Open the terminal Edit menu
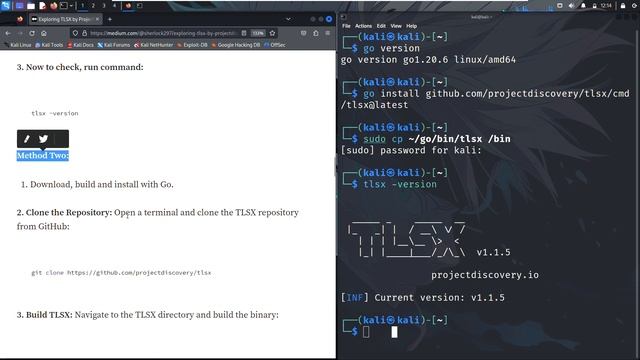This screenshot has width=640, height=360. [381, 26]
